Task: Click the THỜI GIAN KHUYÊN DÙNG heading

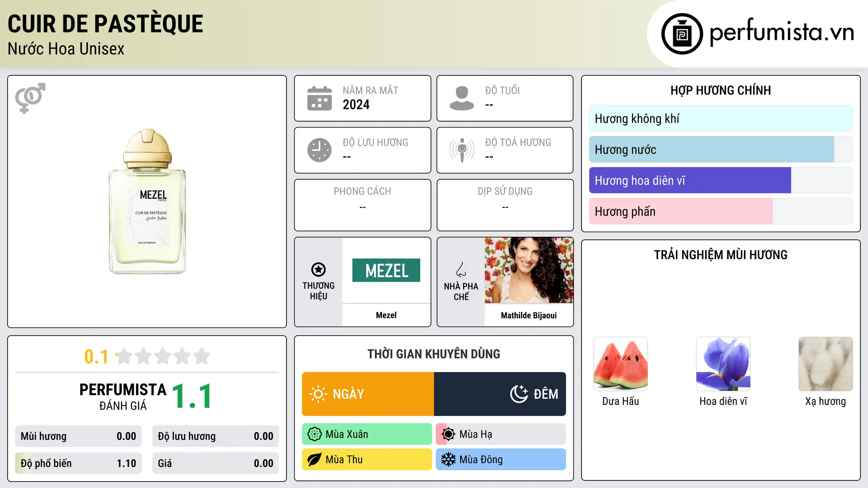Action: (x=434, y=354)
